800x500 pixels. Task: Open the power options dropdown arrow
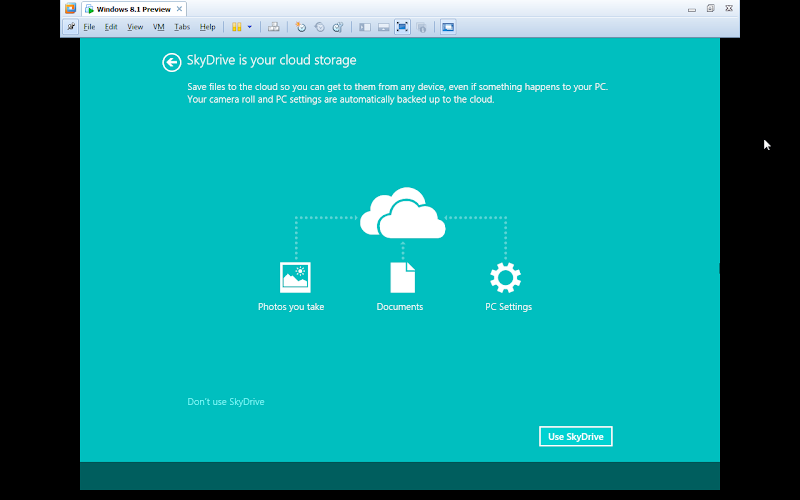click(x=249, y=27)
